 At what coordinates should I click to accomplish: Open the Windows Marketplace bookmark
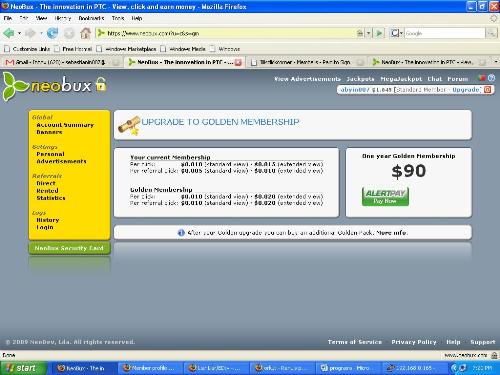tap(127, 49)
